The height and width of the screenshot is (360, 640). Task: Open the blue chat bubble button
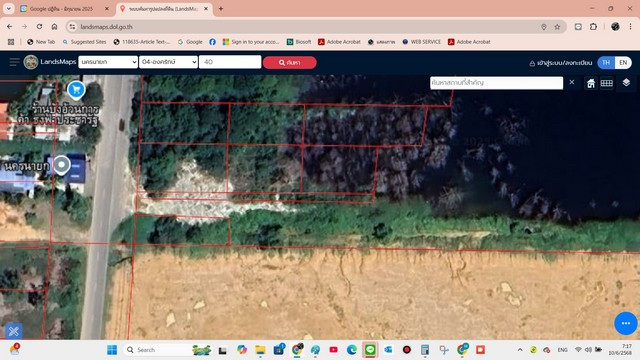[x=626, y=323]
